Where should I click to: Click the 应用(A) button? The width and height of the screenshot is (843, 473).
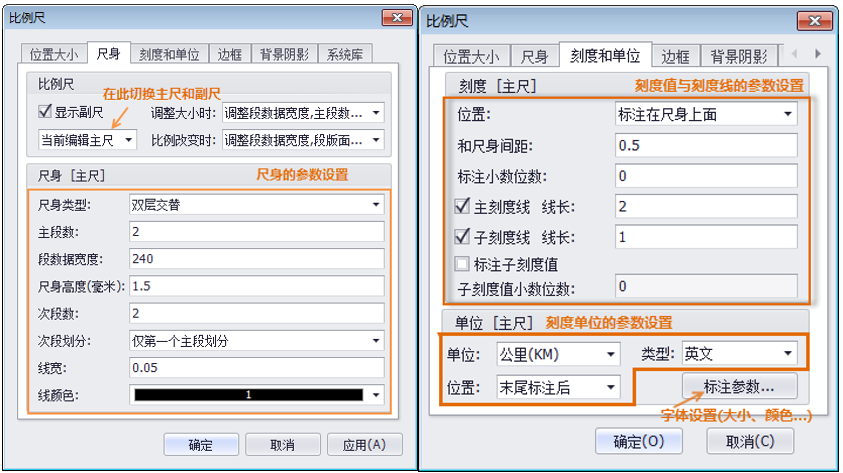364,444
